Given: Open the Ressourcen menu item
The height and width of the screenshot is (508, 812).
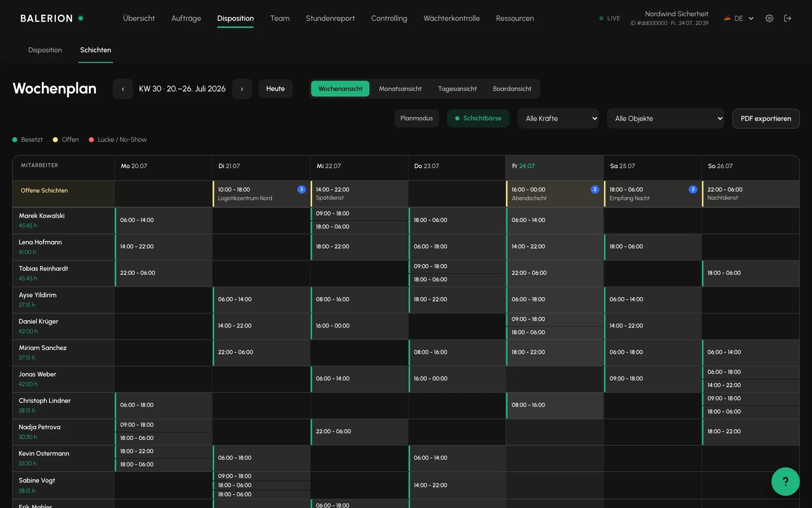Looking at the screenshot, I should pos(515,18).
